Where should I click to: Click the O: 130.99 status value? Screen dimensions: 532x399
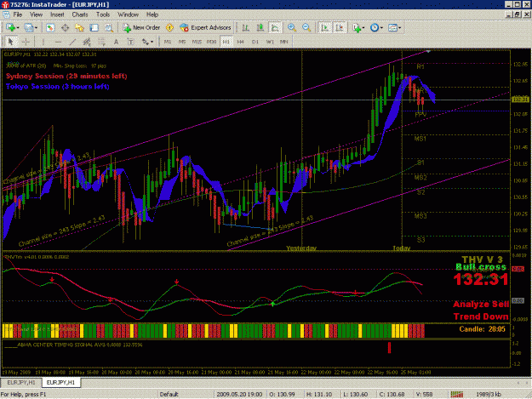click(x=282, y=394)
